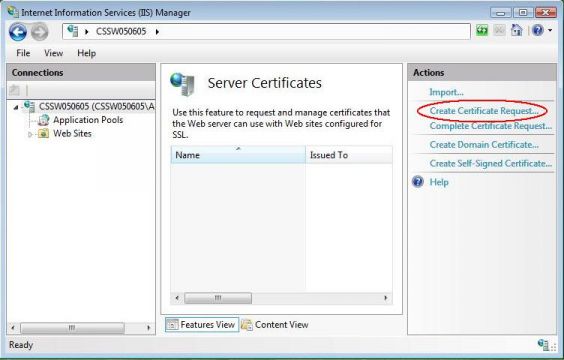Click Create Certificate Request... link
Screen dimensions: 564x360
coord(484,111)
